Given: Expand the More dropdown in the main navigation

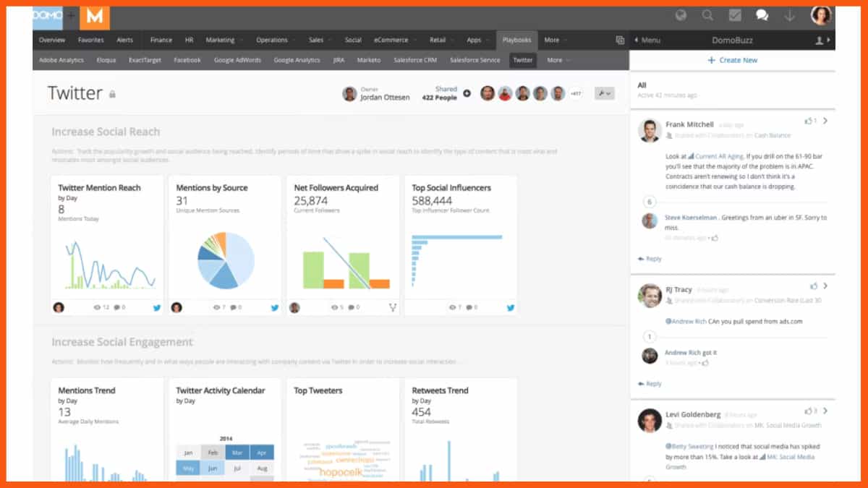Looking at the screenshot, I should [x=555, y=40].
